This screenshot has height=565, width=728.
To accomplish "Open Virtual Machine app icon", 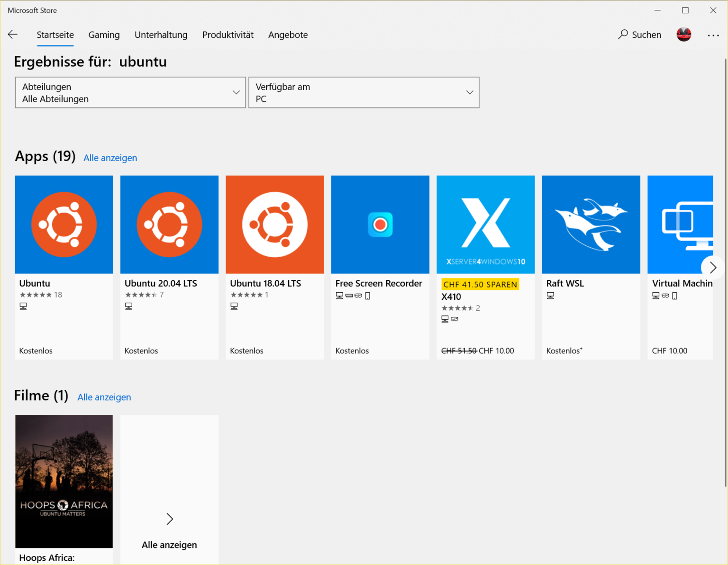I will 680,224.
